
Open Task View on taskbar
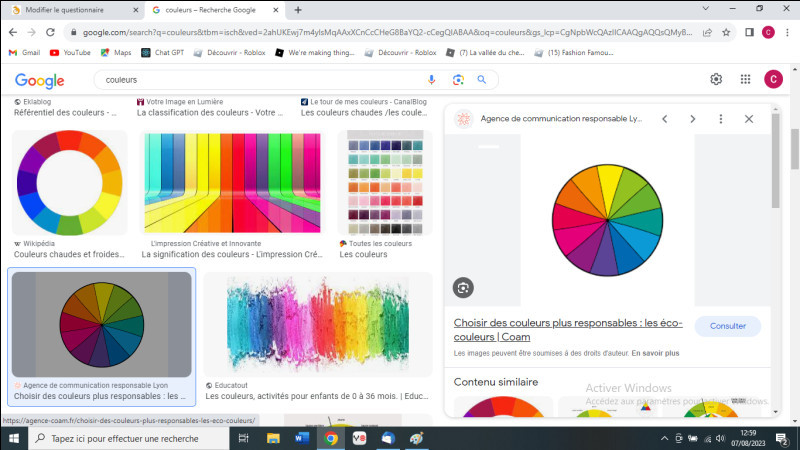pyautogui.click(x=243, y=438)
